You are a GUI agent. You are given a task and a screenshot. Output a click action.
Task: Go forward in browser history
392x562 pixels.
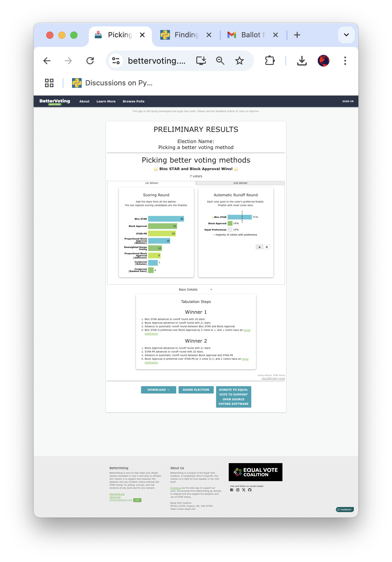pyautogui.click(x=68, y=61)
